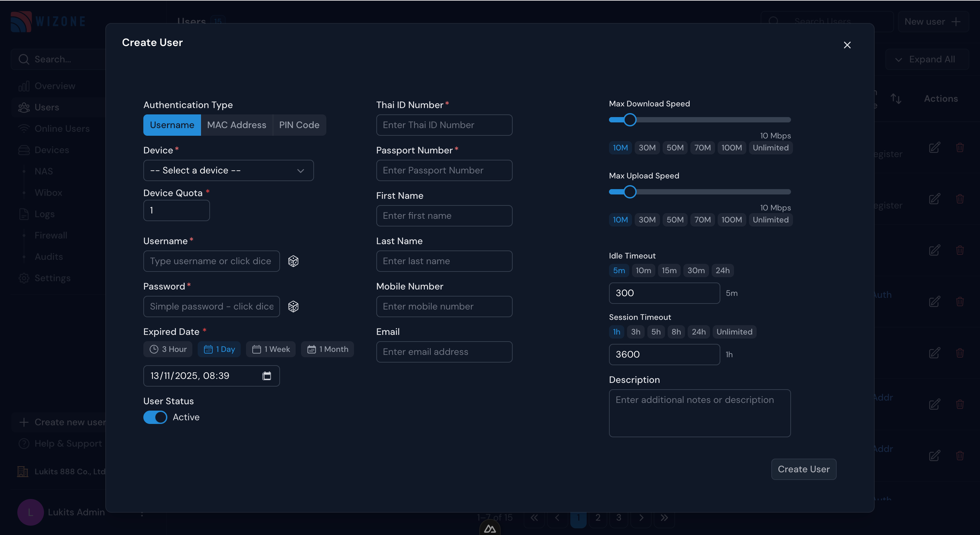
Task: Click the Overview icon in the sidebar
Action: pos(24,86)
